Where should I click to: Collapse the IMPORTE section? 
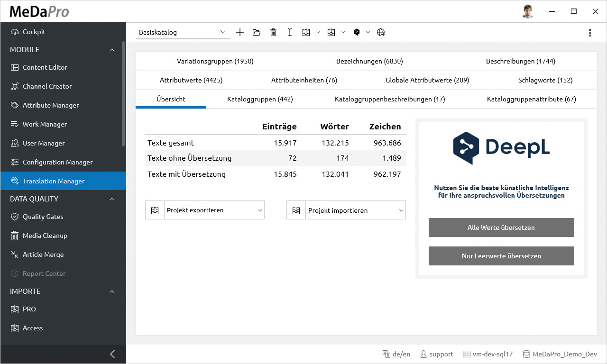pos(112,291)
